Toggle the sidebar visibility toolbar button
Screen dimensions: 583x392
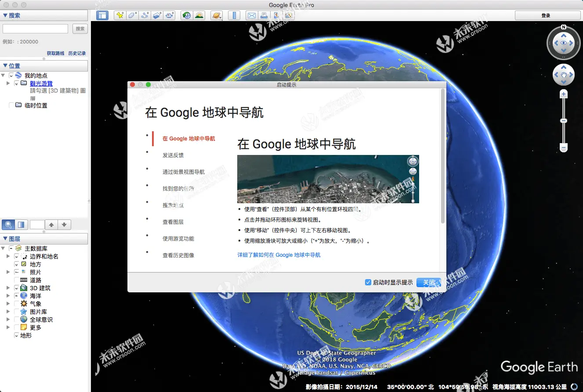tap(102, 15)
